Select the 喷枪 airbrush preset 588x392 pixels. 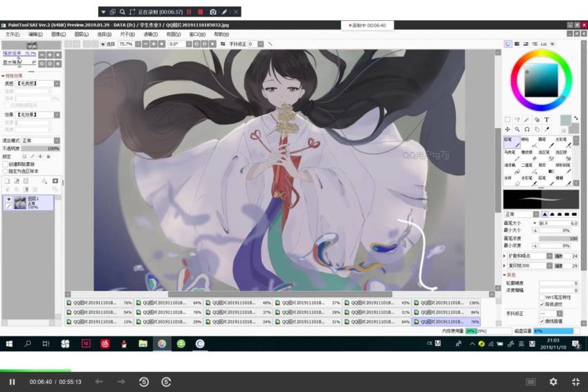coord(529,142)
